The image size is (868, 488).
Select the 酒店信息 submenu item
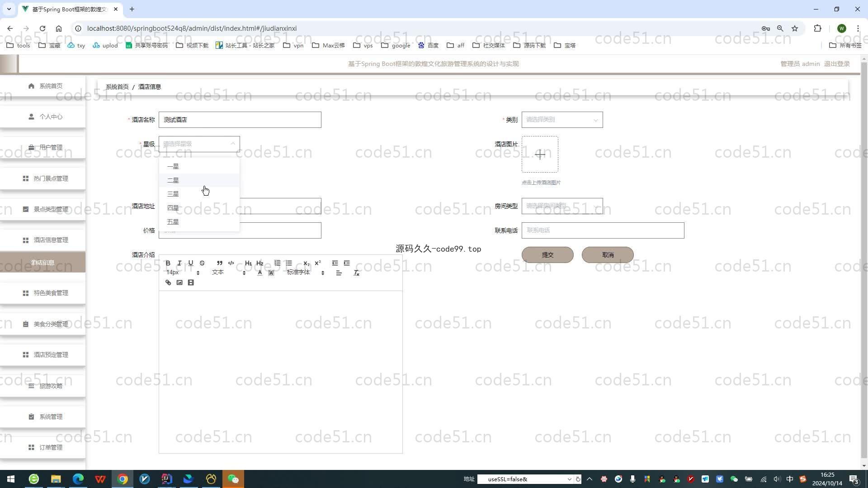click(x=42, y=263)
